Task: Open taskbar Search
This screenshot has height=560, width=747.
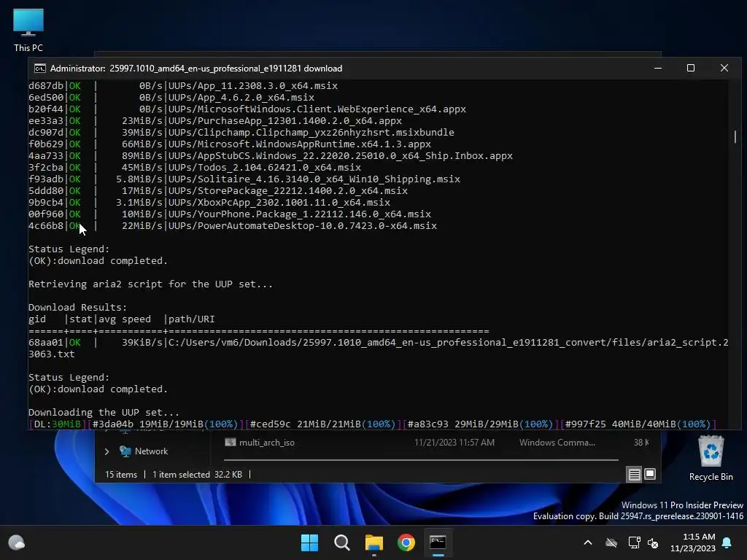Action: 341,542
